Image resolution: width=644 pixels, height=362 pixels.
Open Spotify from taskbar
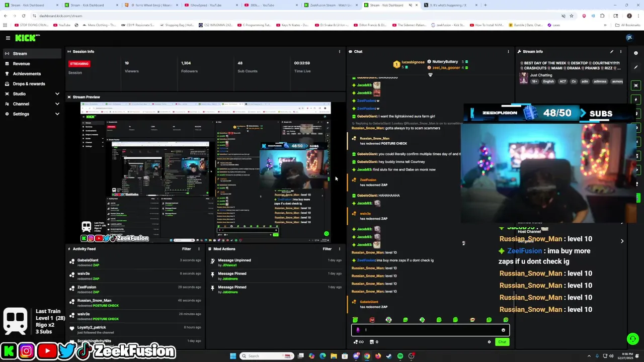[400, 356]
